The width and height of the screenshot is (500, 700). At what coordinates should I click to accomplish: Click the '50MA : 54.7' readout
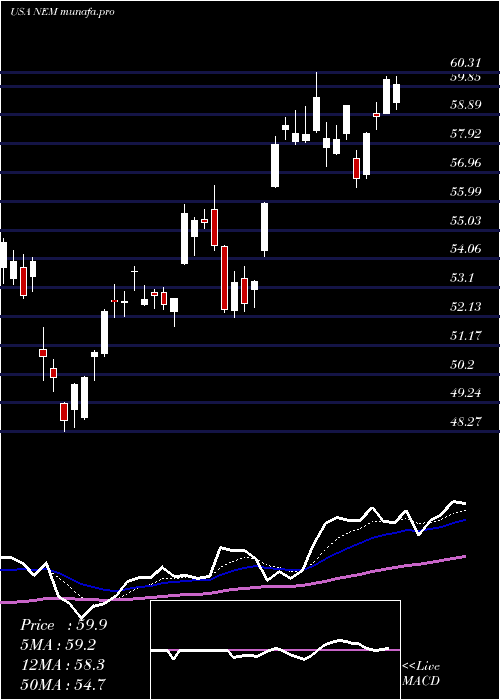[x=62, y=684]
